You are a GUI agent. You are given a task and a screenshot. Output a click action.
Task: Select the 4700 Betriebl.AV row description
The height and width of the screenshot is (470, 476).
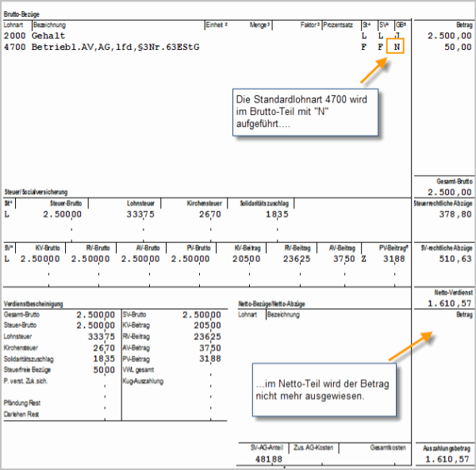[x=115, y=48]
